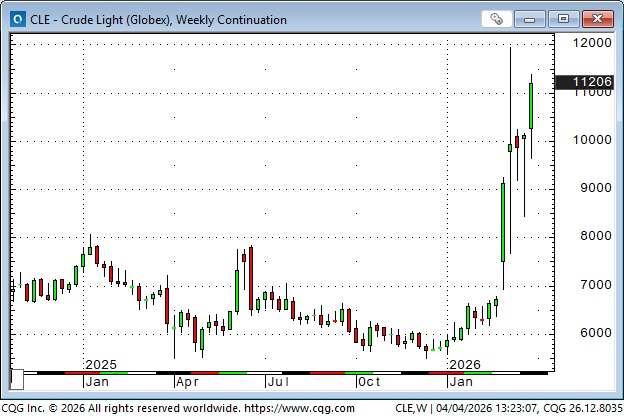Screen dimensions: 624x416
Task: Maximize the Crude Light chart window
Action: 565,19
